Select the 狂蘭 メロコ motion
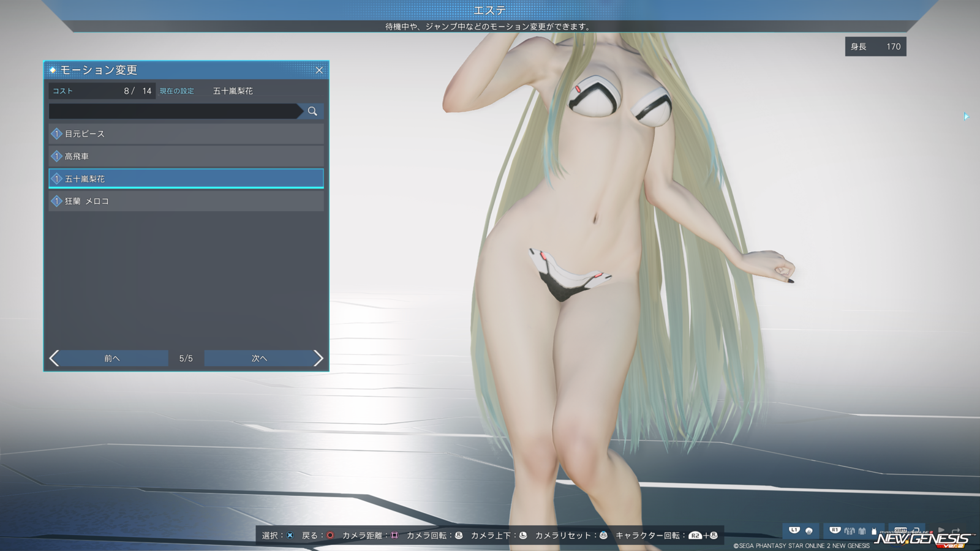 click(186, 201)
